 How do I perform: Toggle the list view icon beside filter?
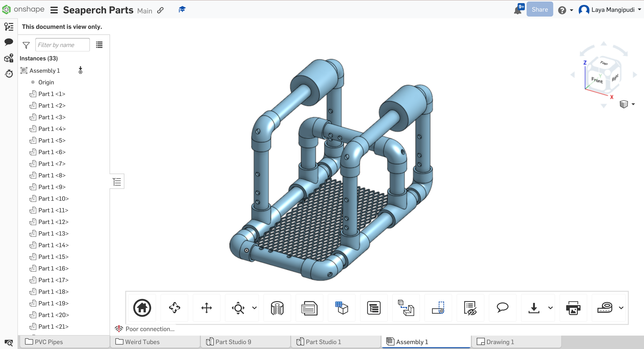pos(99,45)
